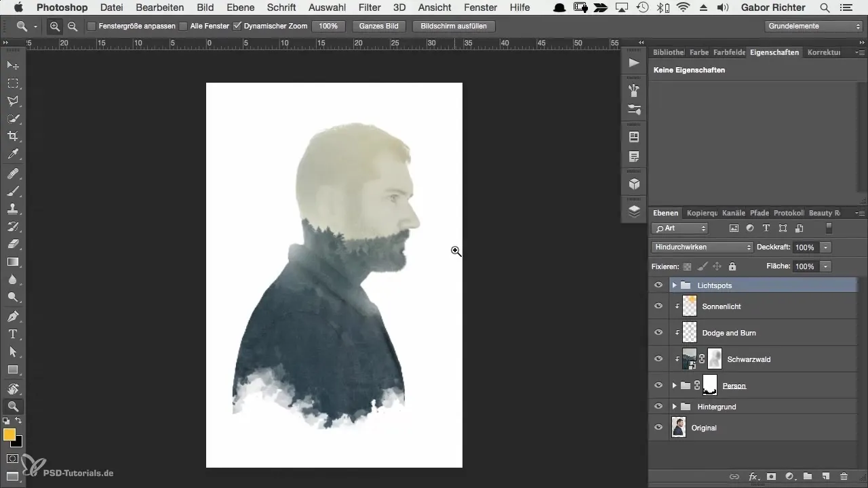This screenshot has height=488, width=868.
Task: Hide the Sonnenlicht layer
Action: [658, 306]
